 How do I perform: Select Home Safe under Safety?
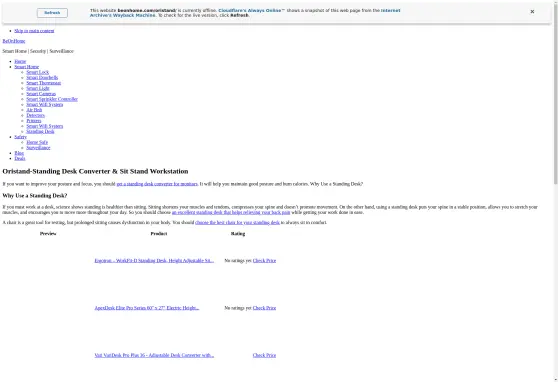(37, 142)
